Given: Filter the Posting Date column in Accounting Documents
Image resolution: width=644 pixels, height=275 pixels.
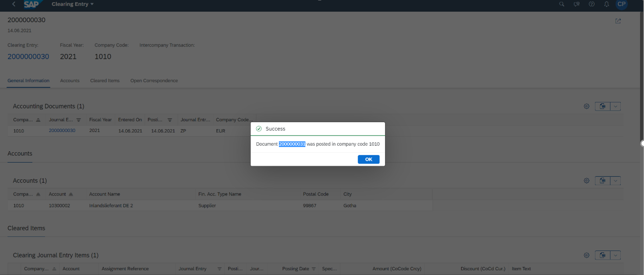Looking at the screenshot, I should pos(170,120).
